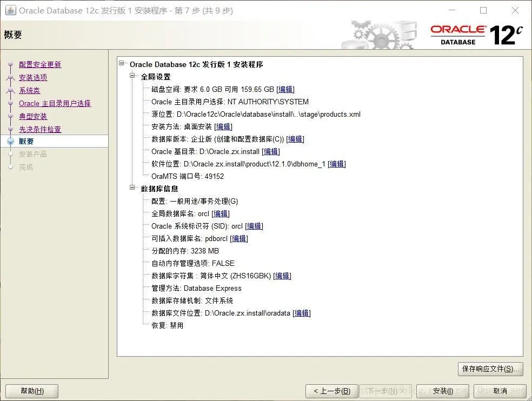
Task: Go to the 系统类 step
Action: click(30, 90)
